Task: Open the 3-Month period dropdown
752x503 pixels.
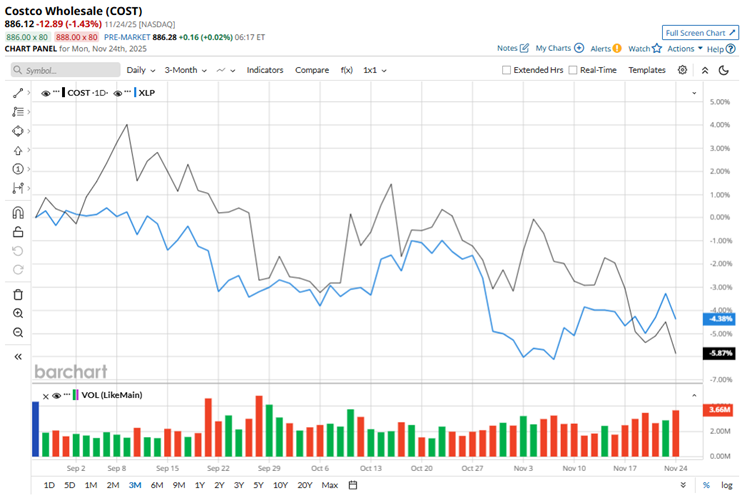Action: point(185,70)
